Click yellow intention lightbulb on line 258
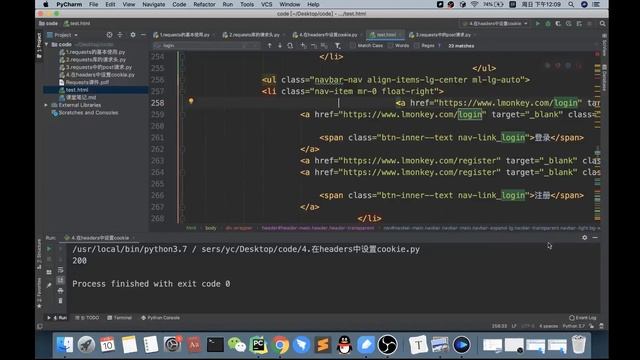 (x=191, y=101)
